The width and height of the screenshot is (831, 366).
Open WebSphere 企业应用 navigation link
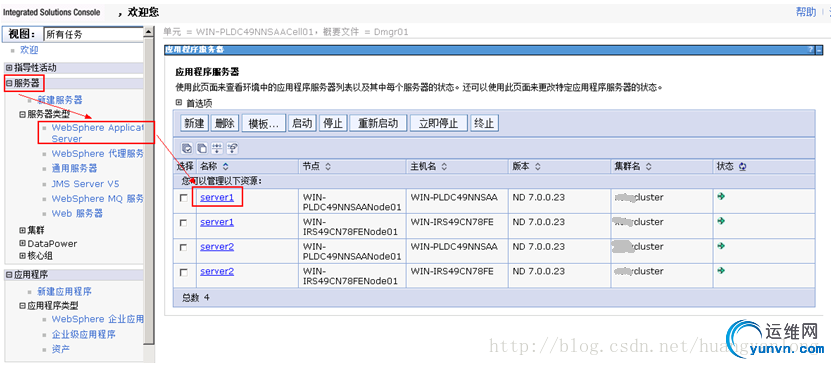tap(98, 319)
